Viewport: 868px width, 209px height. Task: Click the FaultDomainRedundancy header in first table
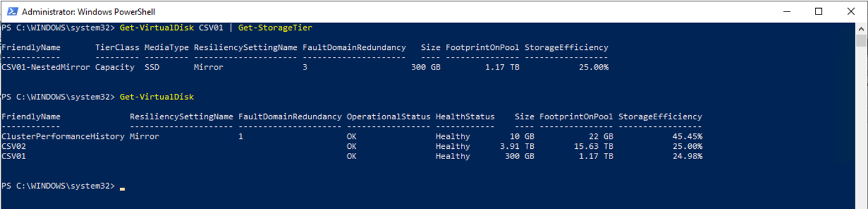(354, 47)
